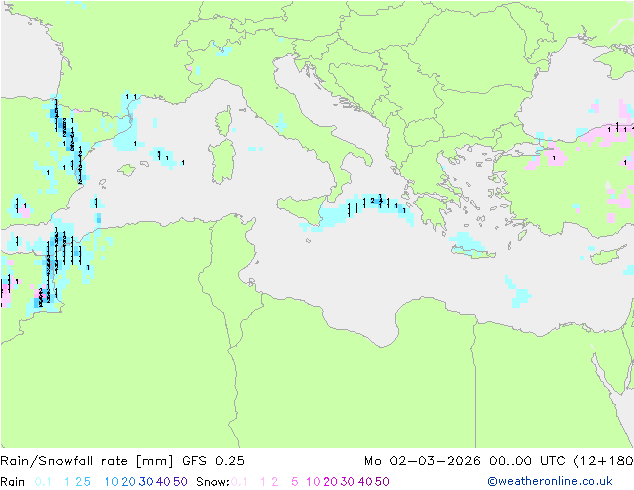Screen dimensions: 634x490
Task: Click the date '02-03-2026' in the caption
Action: (435, 461)
